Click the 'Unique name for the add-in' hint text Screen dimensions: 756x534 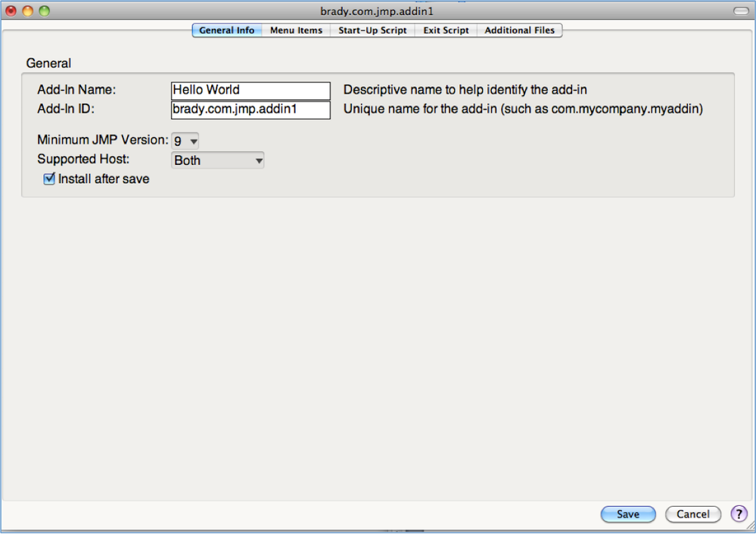pyautogui.click(x=523, y=109)
